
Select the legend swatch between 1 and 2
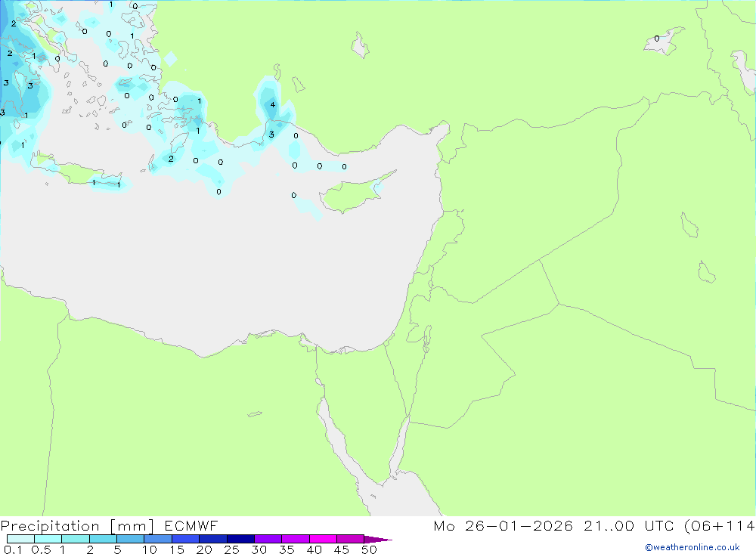point(75,539)
